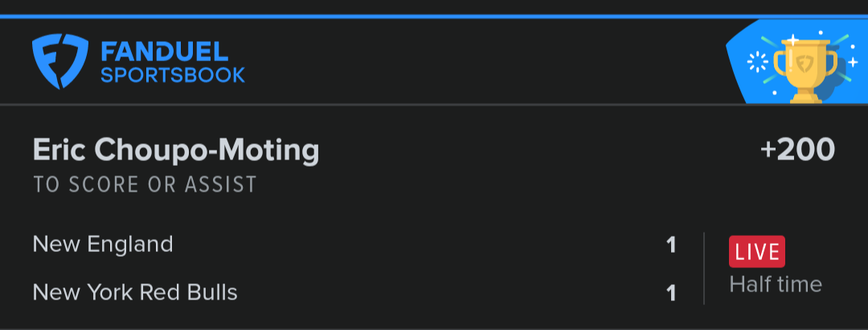Click the blue progress line at top
Viewport: 868px width, 330px height.
point(434,17)
